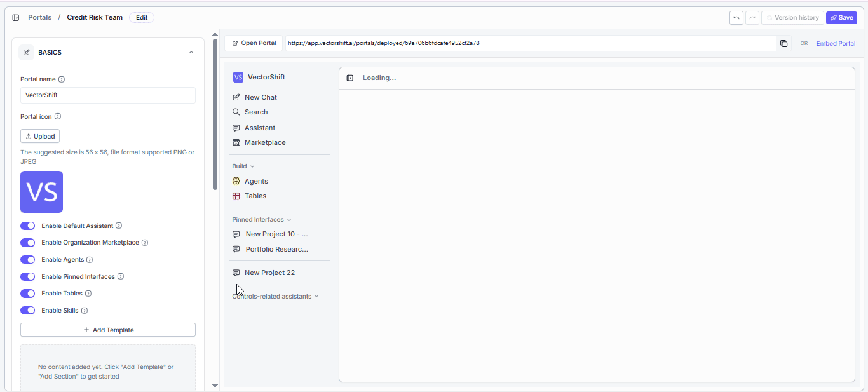Open Tables under the Build section
Image resolution: width=868 pixels, height=392 pixels.
(254, 196)
